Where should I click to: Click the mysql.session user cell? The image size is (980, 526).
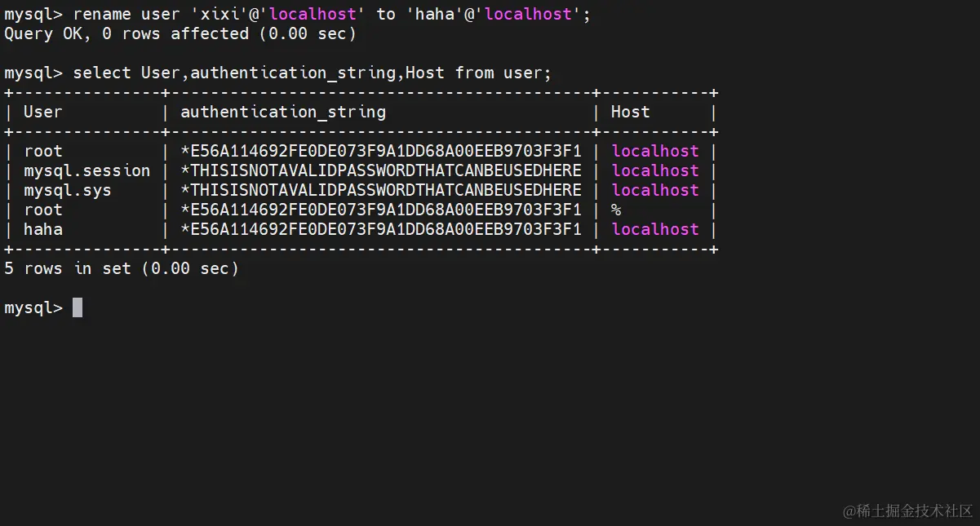tap(86, 170)
